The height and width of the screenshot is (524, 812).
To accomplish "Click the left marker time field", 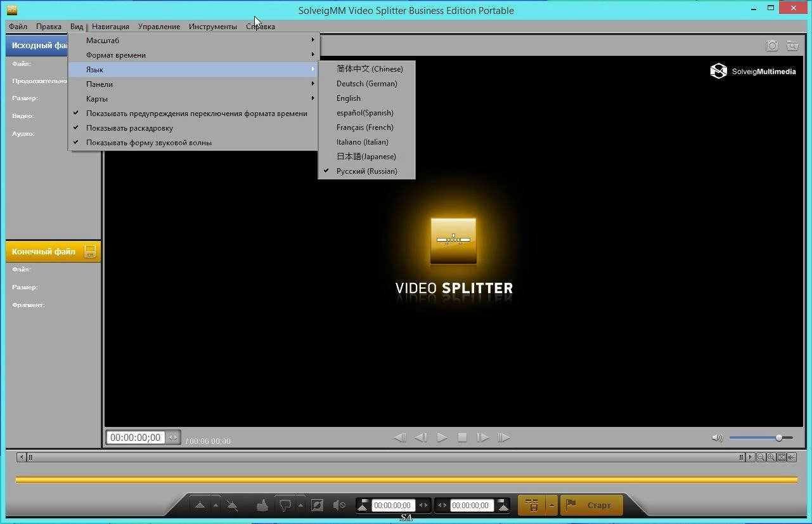I will 393,506.
